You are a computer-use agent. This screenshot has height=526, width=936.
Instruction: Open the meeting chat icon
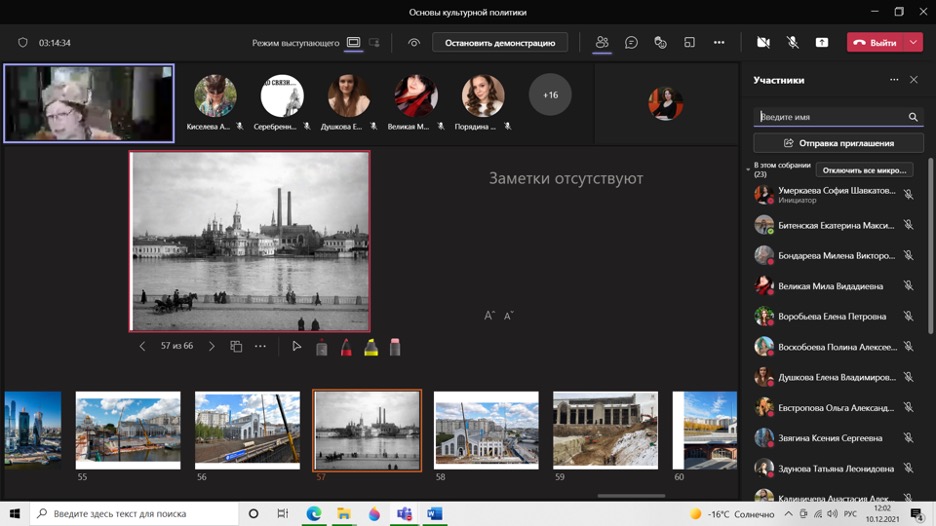pos(631,43)
